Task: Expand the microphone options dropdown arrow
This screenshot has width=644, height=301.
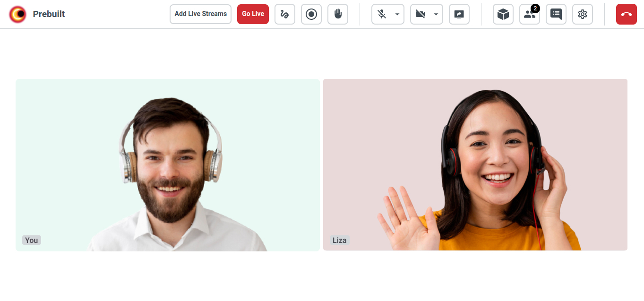Action: point(397,14)
